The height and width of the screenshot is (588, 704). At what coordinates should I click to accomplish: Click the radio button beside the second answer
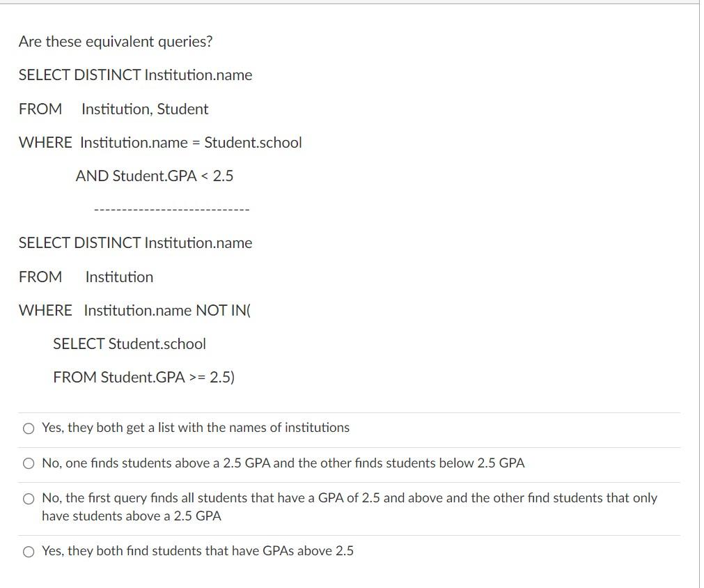click(29, 463)
